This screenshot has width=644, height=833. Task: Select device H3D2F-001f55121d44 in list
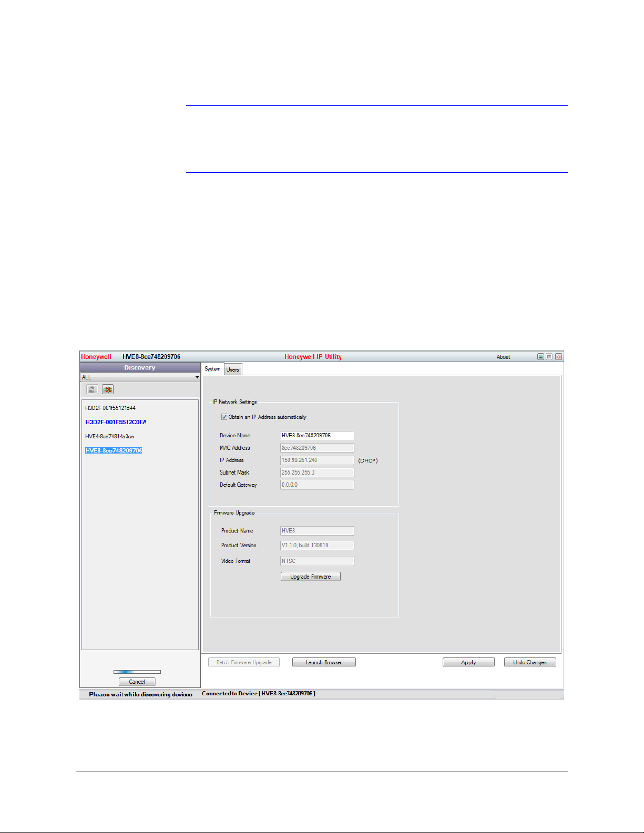pos(110,408)
